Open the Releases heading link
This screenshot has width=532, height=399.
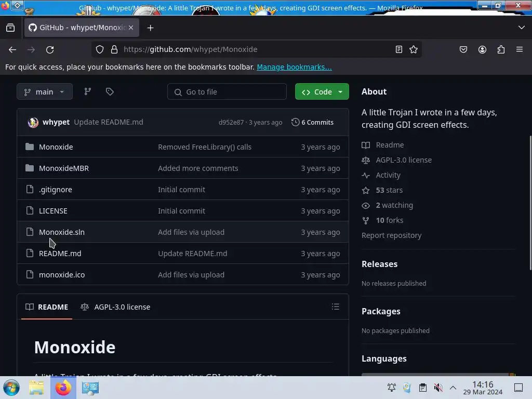click(x=379, y=264)
